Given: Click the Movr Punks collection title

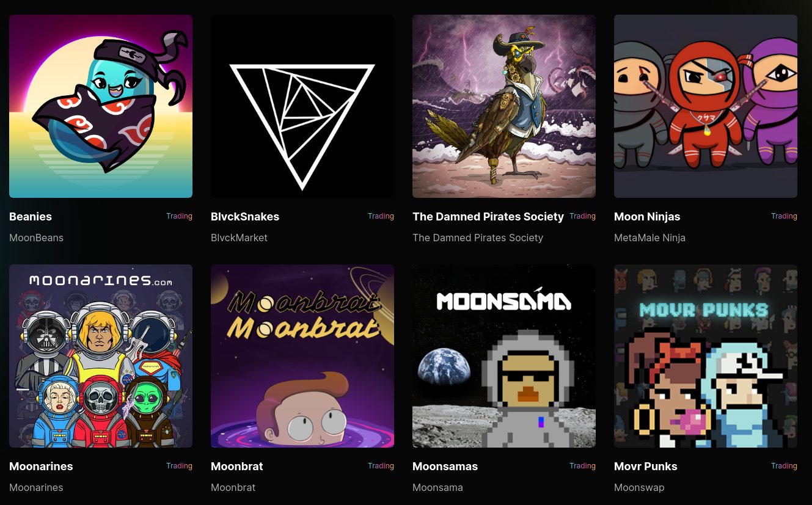Looking at the screenshot, I should click(x=646, y=467).
